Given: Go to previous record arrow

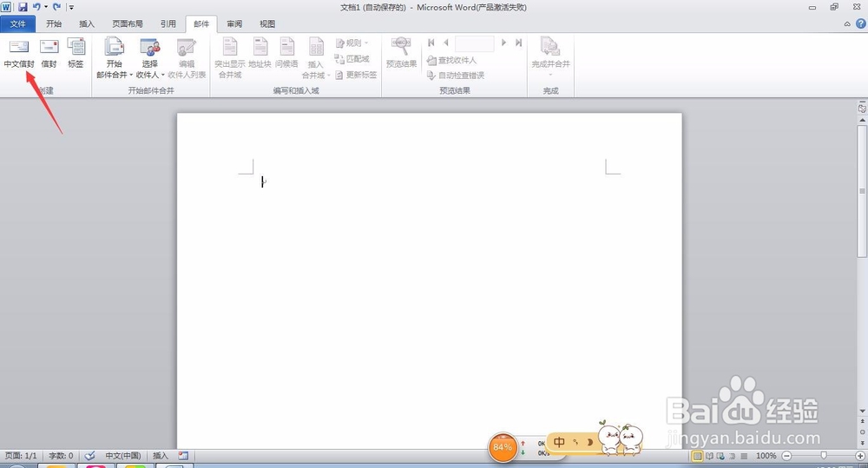Looking at the screenshot, I should 445,43.
